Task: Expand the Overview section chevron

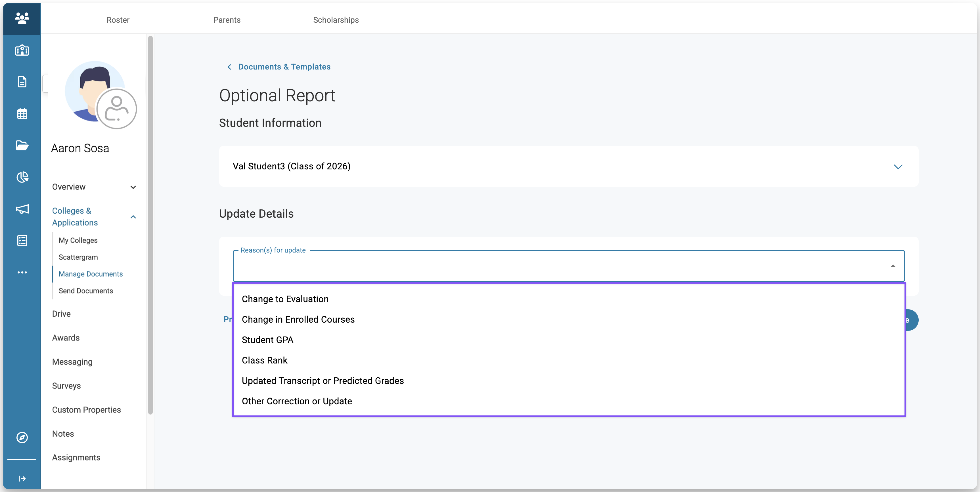Action: pos(133,187)
